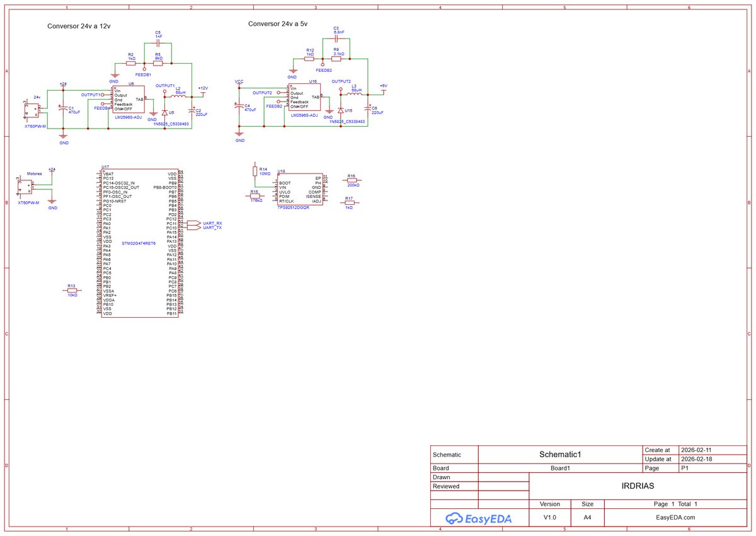This screenshot has width=756, height=536.
Task: Select resistor R12 in the 5v converter
Action: [x=309, y=60]
